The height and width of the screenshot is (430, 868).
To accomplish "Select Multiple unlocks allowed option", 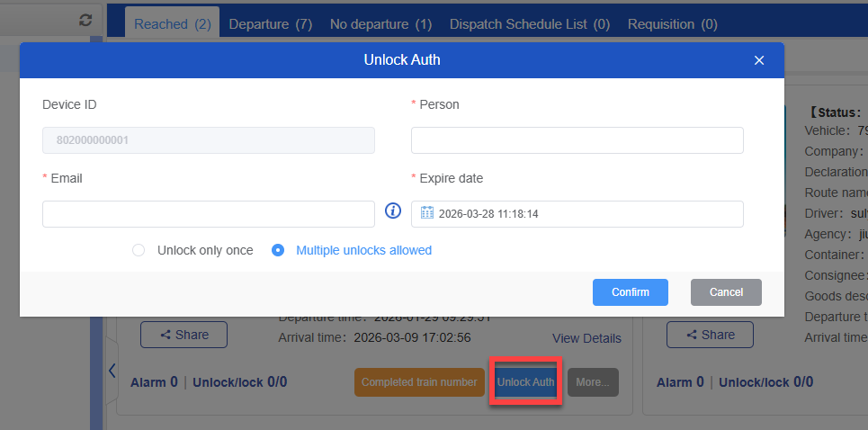I will click(x=278, y=250).
